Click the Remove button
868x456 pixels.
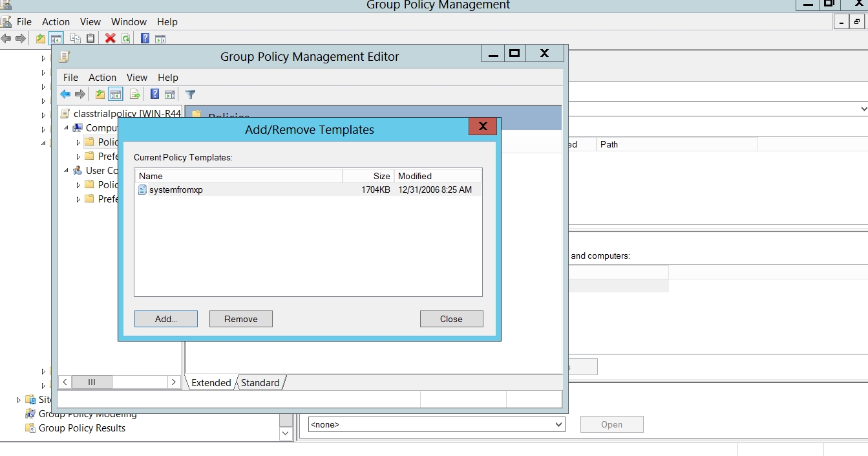point(240,319)
